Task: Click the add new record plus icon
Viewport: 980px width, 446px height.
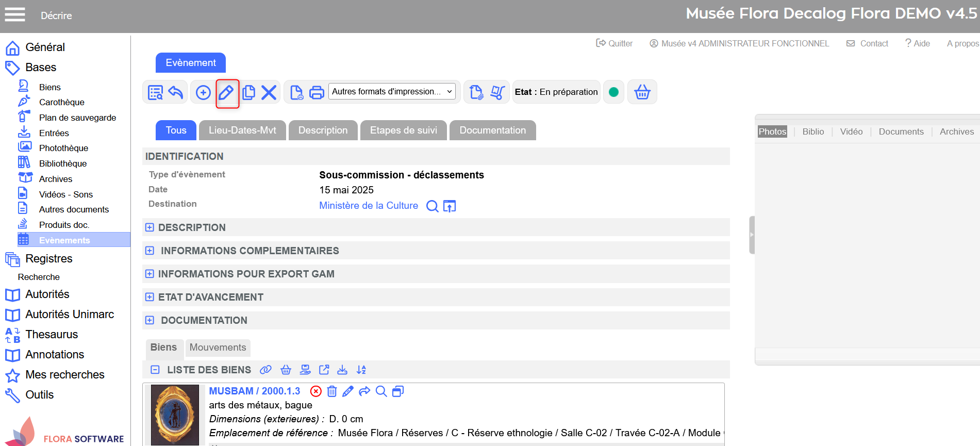Action: 203,93
